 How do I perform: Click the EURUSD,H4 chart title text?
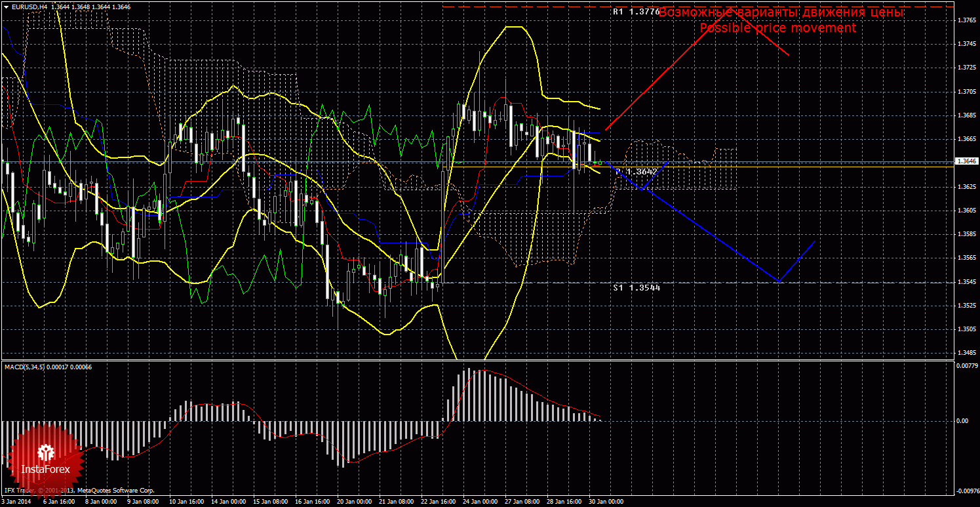click(28, 7)
